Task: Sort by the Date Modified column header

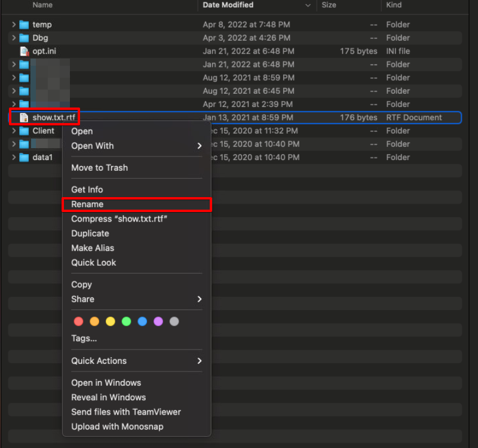Action: point(228,5)
